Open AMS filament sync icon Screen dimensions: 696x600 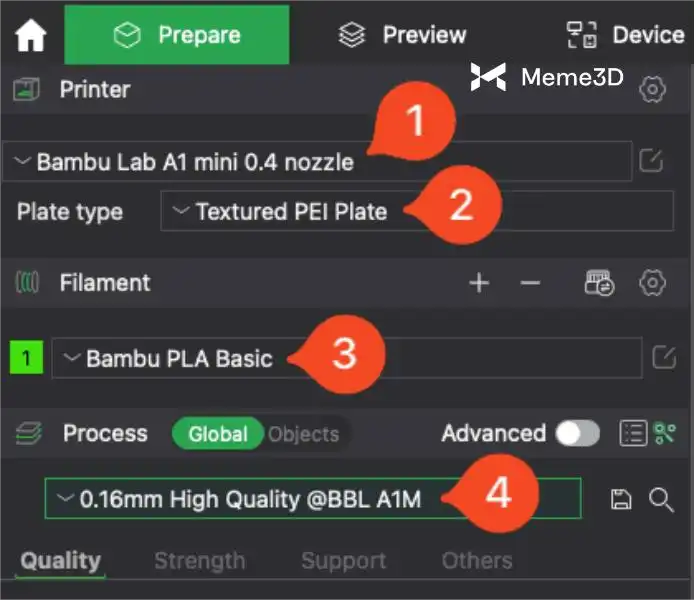pyautogui.click(x=599, y=284)
